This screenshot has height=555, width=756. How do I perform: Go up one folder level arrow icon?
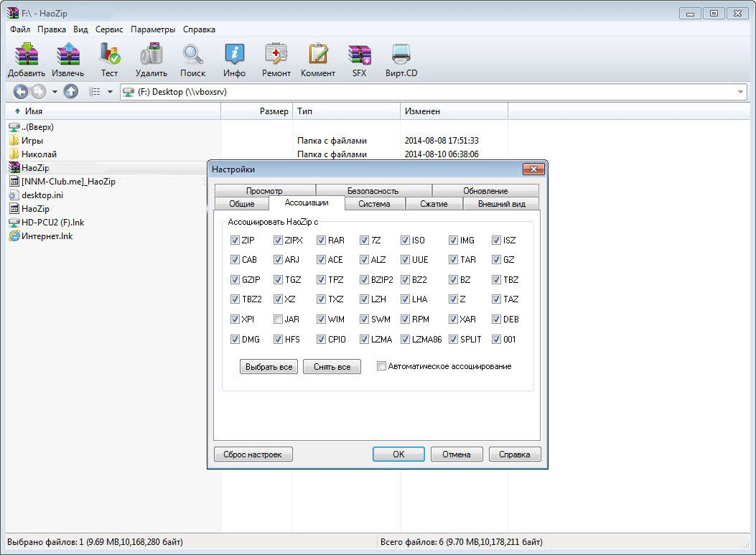click(71, 92)
